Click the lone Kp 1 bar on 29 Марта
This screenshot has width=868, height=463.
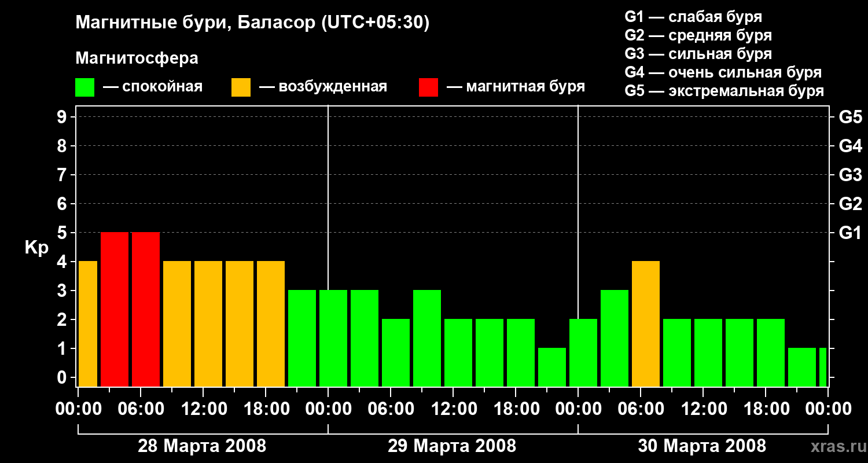pos(552,367)
